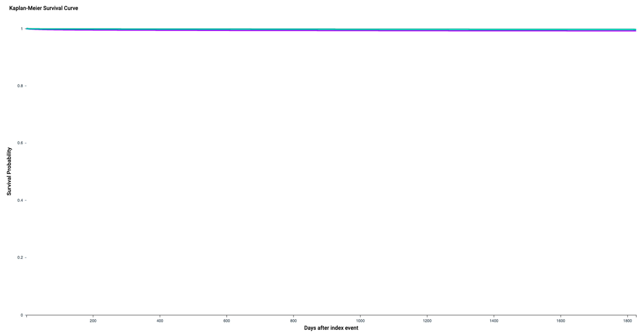
Task: Click the Kaplan-Meier Survival Curve title
Action: pyautogui.click(x=44, y=8)
